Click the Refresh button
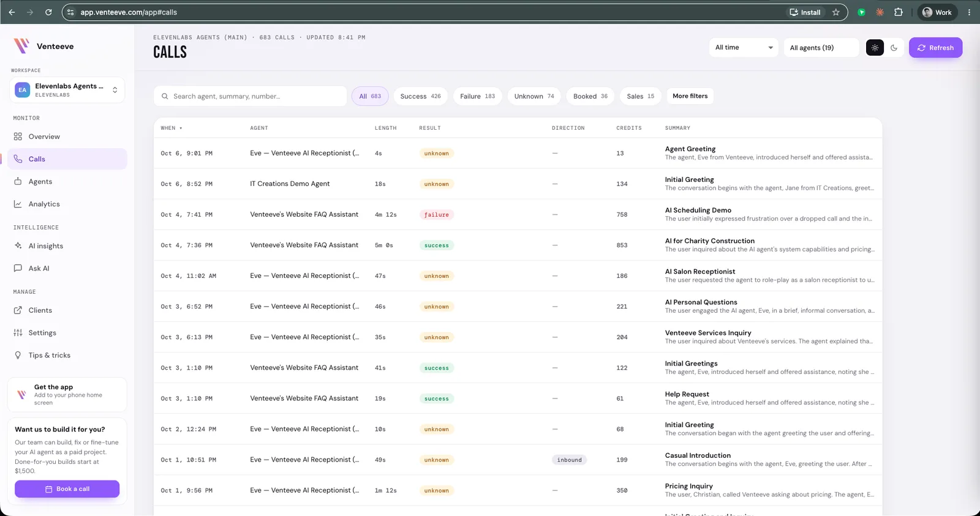The width and height of the screenshot is (980, 516). [x=935, y=48]
